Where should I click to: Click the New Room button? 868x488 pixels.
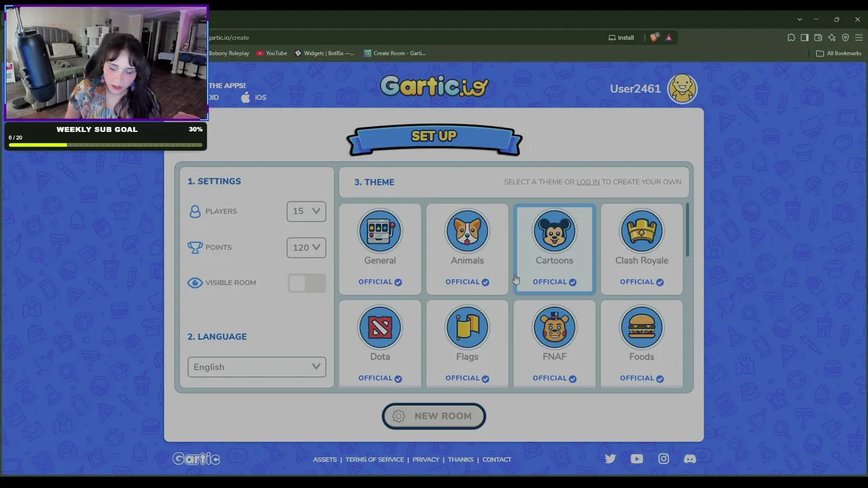[x=434, y=416]
